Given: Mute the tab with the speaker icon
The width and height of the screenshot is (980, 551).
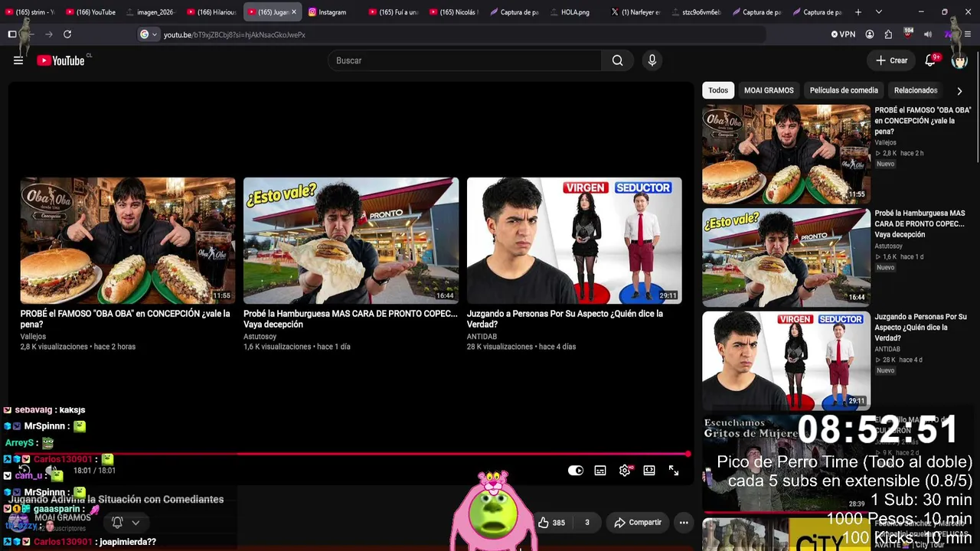Looking at the screenshot, I should coord(928,34).
